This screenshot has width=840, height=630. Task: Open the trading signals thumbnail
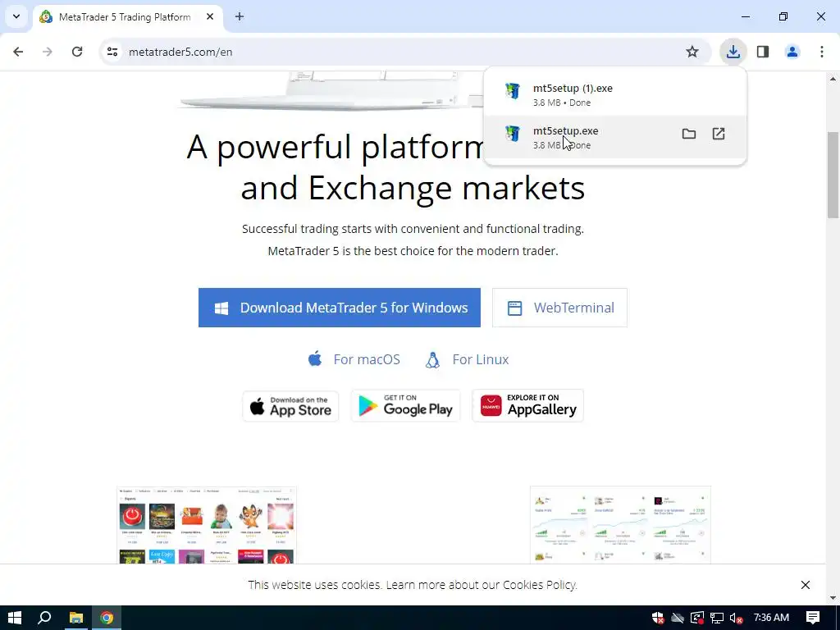(620, 525)
